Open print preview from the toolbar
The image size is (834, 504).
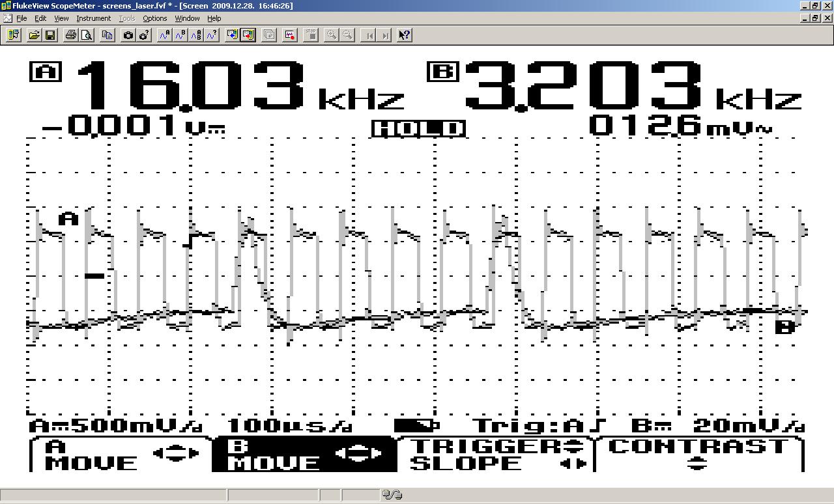coord(87,35)
